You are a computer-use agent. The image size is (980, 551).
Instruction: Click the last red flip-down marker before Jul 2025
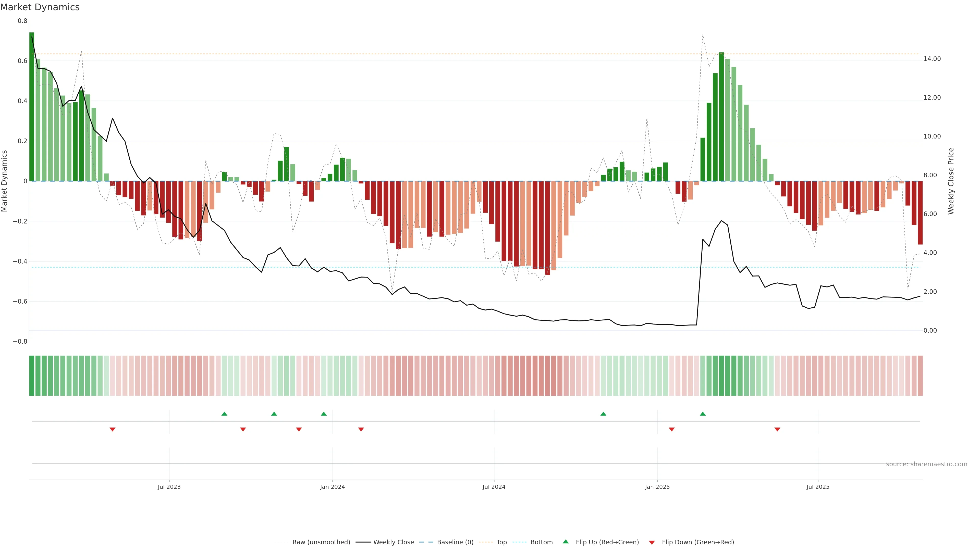coord(777,429)
